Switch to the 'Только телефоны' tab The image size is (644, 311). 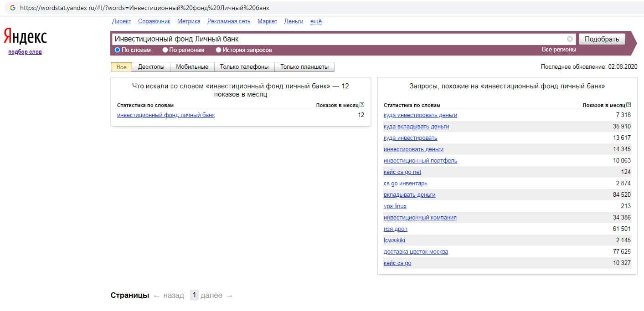(x=244, y=67)
